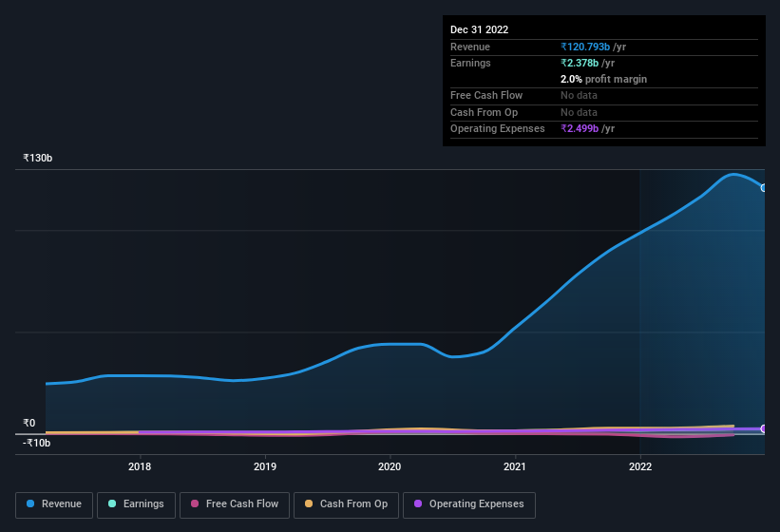Click the ₹2.499b operating expenses value
780x532 pixels.
580,129
